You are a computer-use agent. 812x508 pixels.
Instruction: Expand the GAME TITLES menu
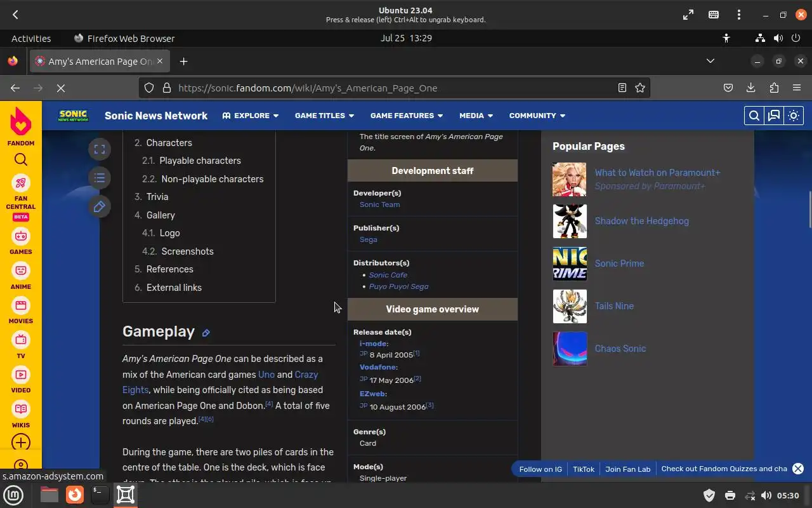(325, 116)
